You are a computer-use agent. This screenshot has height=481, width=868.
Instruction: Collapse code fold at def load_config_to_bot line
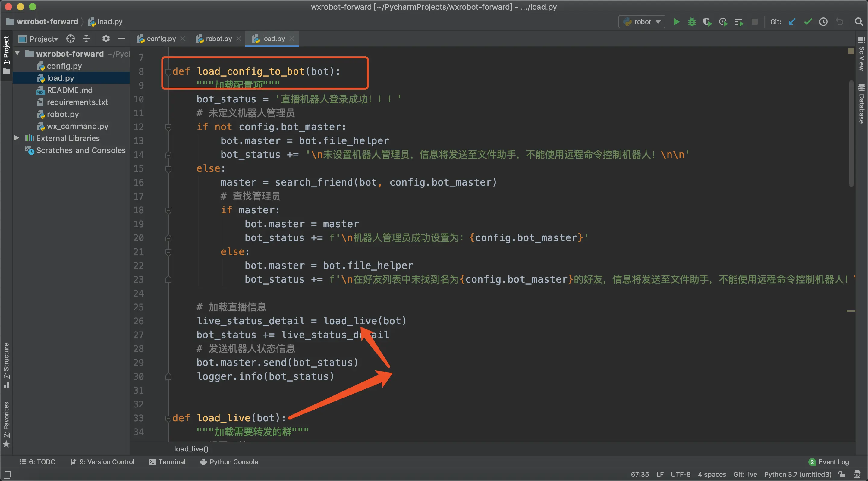(x=168, y=71)
